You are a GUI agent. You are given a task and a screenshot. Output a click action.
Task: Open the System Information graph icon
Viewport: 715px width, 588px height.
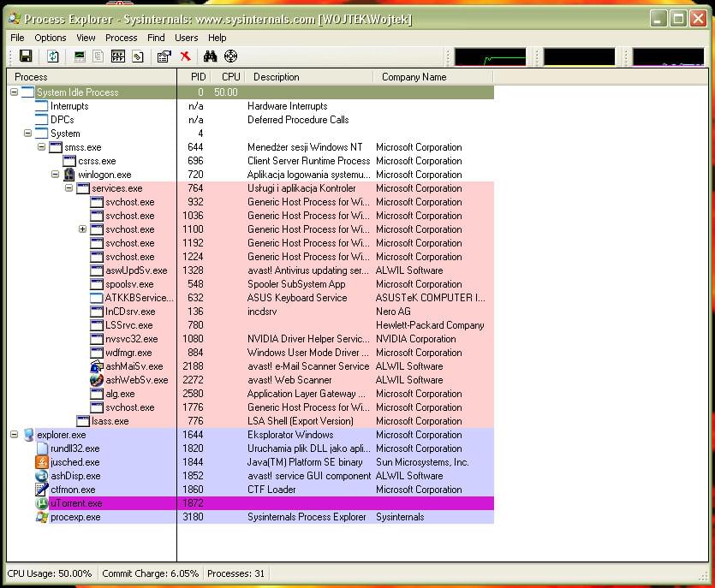pos(80,56)
